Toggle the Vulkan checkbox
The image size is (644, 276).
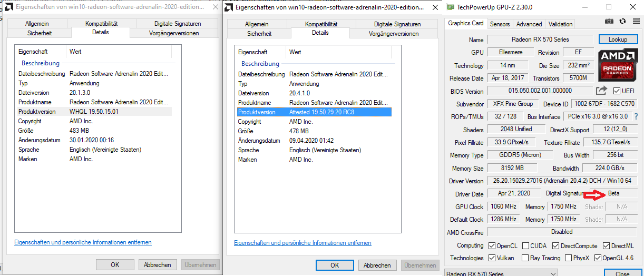[492, 258]
